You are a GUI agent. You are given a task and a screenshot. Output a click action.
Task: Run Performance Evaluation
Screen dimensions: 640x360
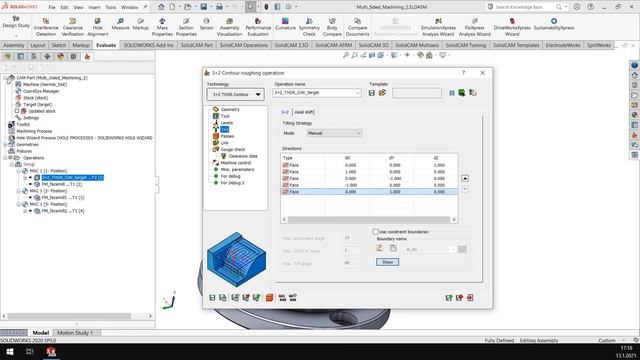click(258, 27)
